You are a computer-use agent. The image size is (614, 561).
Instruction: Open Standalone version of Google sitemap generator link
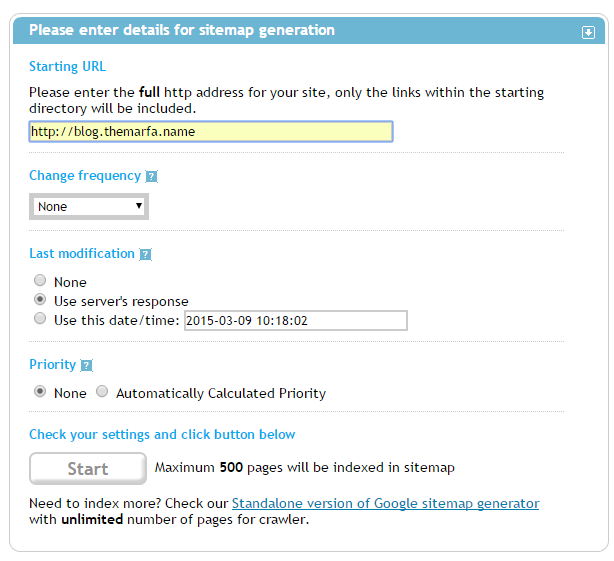point(385,503)
